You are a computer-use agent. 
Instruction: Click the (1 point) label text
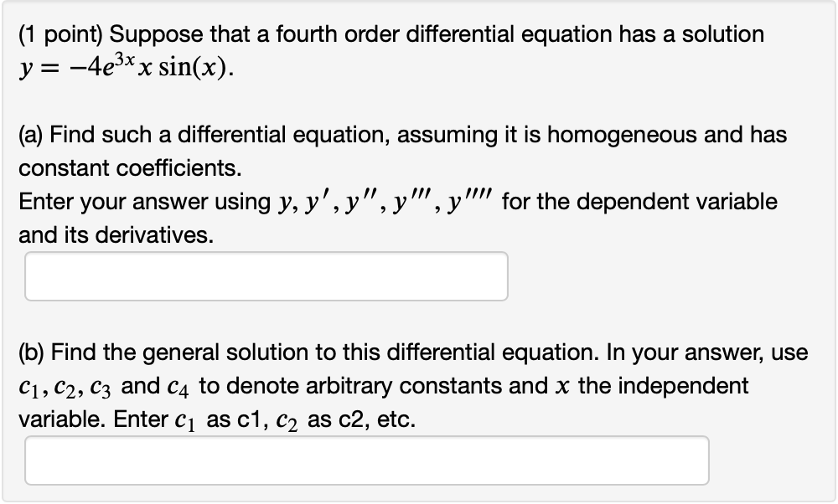click(61, 33)
